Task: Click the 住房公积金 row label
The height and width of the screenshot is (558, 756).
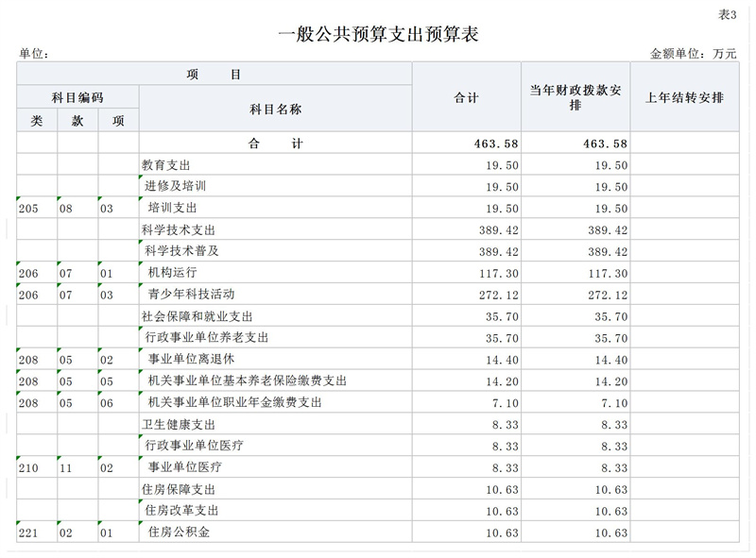Action: coord(178,532)
